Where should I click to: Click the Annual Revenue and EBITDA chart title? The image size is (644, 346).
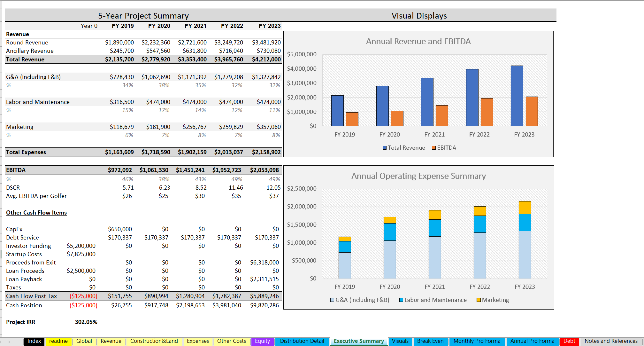[x=418, y=41]
